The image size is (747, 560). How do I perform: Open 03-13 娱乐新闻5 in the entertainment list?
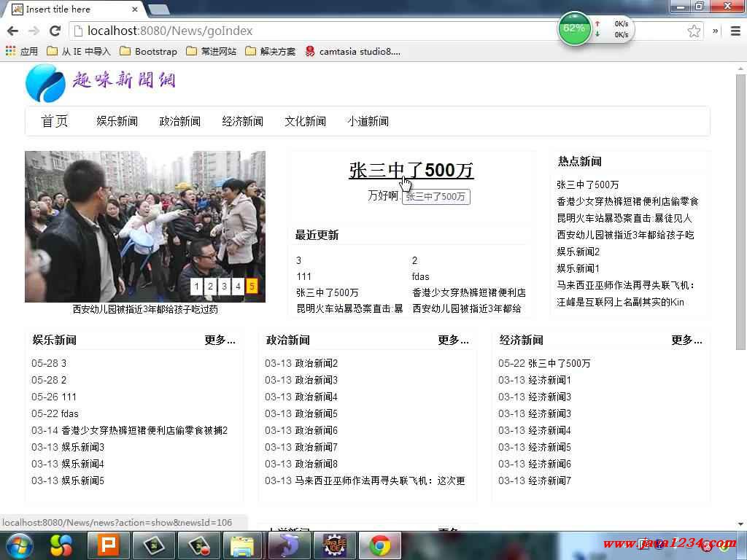[x=68, y=481]
